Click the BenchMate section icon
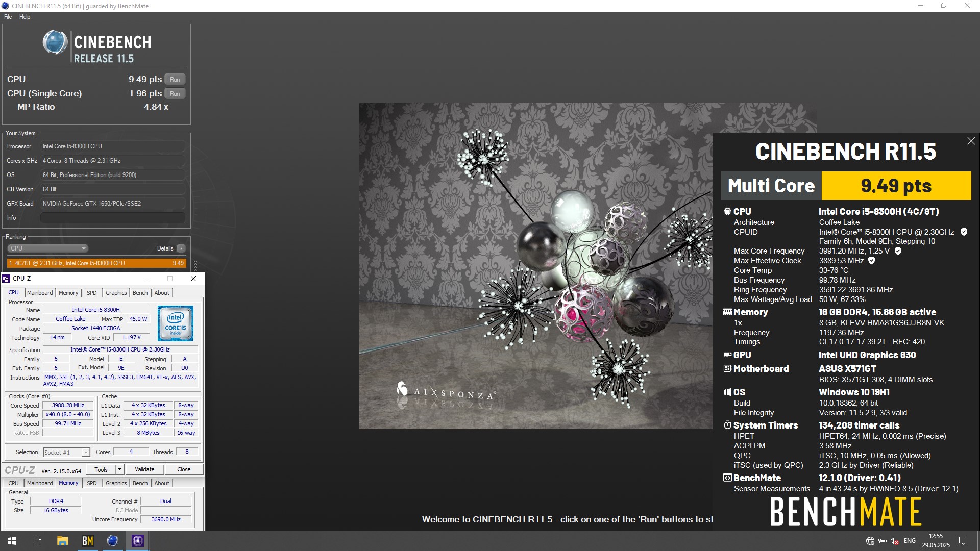 [727, 478]
